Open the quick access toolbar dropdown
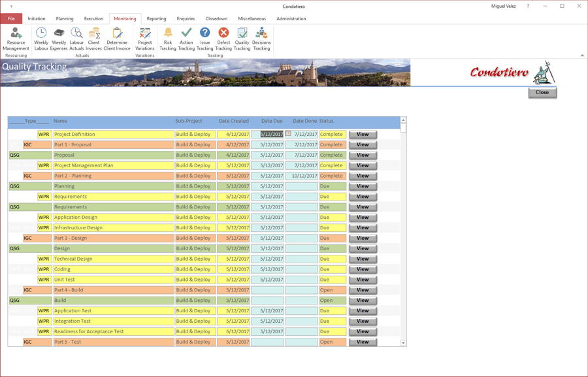588x377 pixels. click(x=11, y=7)
